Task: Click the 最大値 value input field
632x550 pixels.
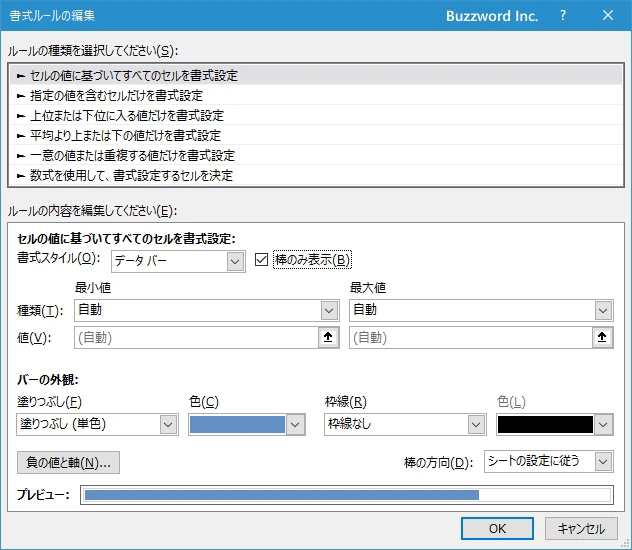Action: (x=471, y=337)
